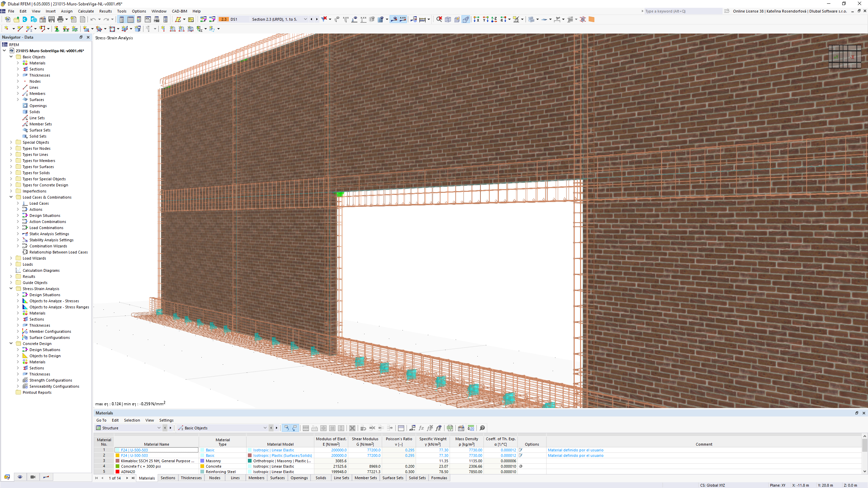This screenshot has height=488, width=868.
Task: Set view in X direction
Action: (477, 19)
